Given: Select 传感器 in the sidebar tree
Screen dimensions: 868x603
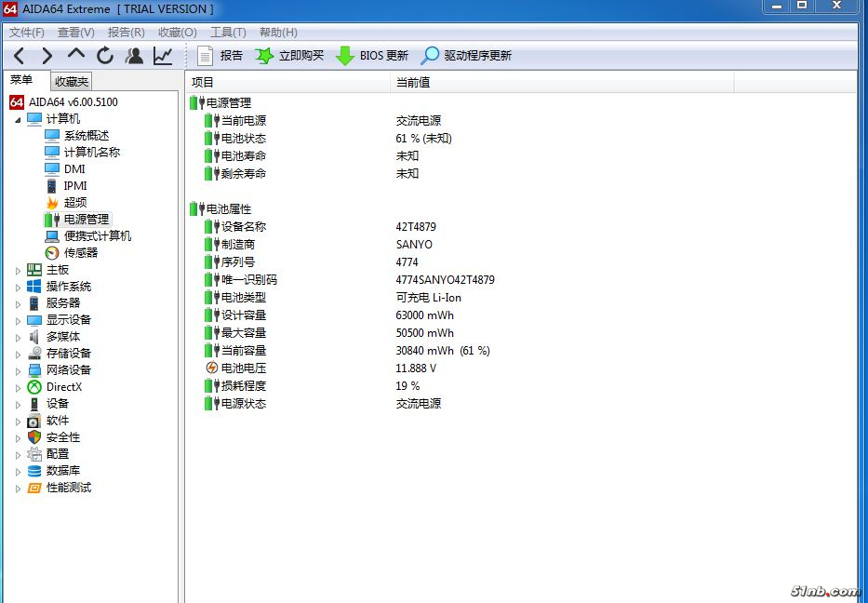Looking at the screenshot, I should point(80,253).
